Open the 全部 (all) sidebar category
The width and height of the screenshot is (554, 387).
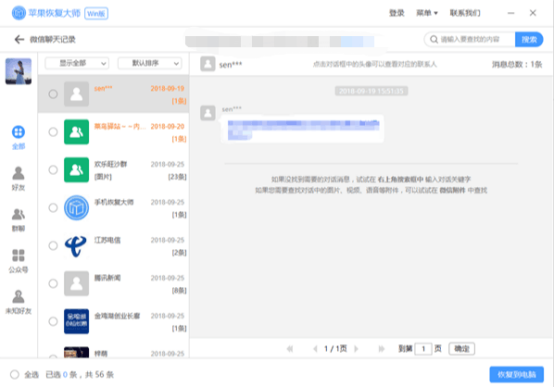click(18, 137)
